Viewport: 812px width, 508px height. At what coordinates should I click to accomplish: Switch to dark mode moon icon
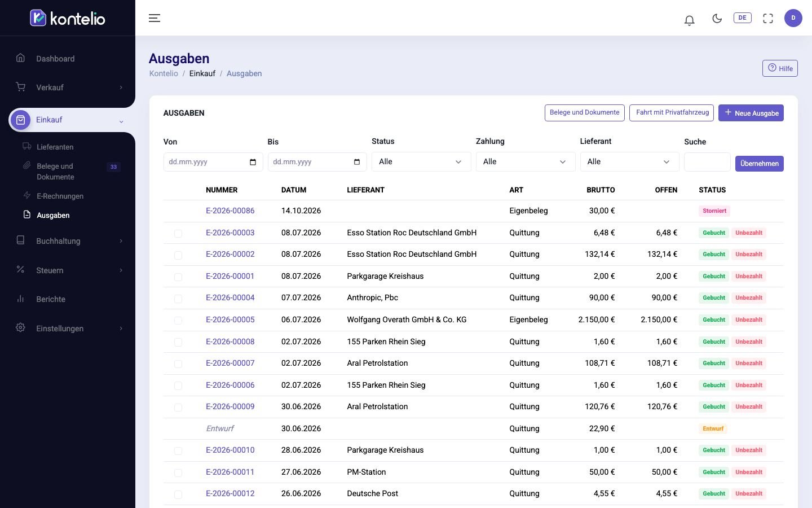[x=717, y=18]
